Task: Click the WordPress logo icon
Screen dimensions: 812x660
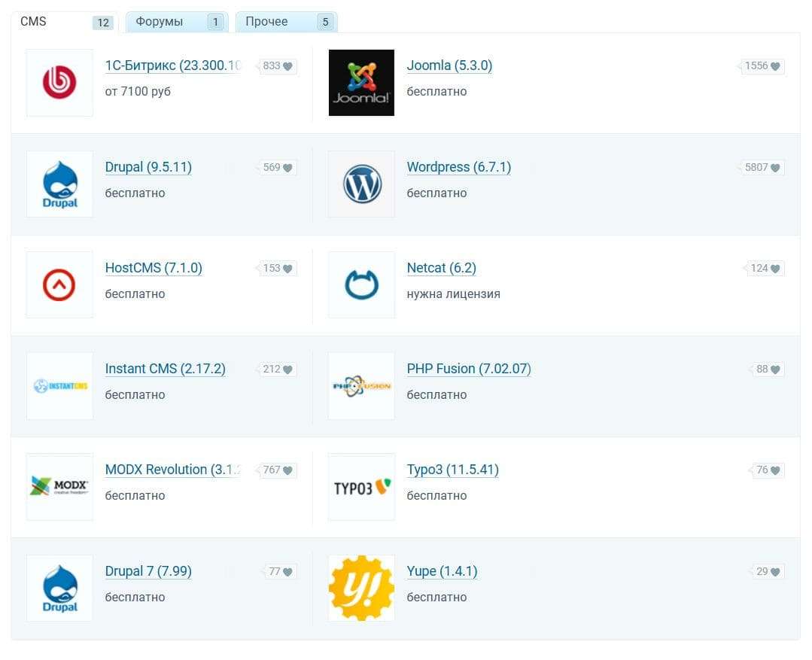Action: [361, 184]
